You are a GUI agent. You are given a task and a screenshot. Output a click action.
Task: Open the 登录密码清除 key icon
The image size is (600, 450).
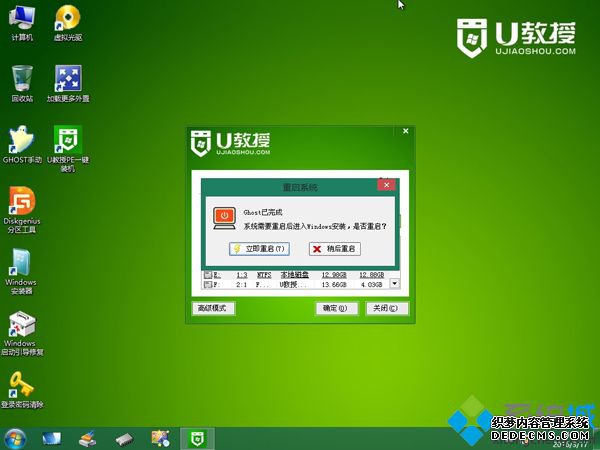click(x=22, y=390)
